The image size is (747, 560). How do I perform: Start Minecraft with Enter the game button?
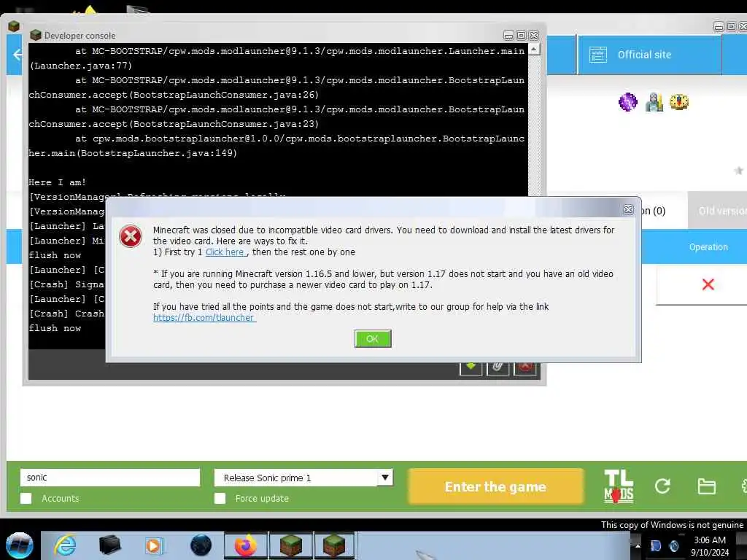(x=495, y=486)
